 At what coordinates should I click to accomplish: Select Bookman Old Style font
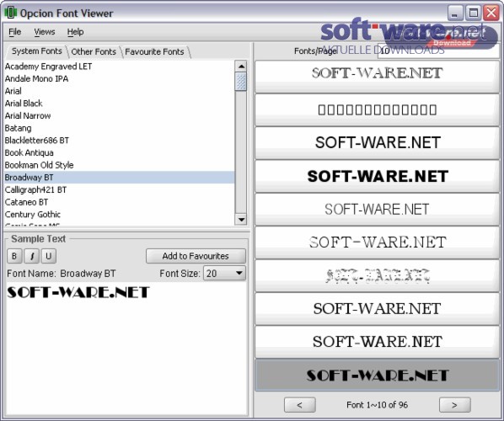tap(119, 165)
